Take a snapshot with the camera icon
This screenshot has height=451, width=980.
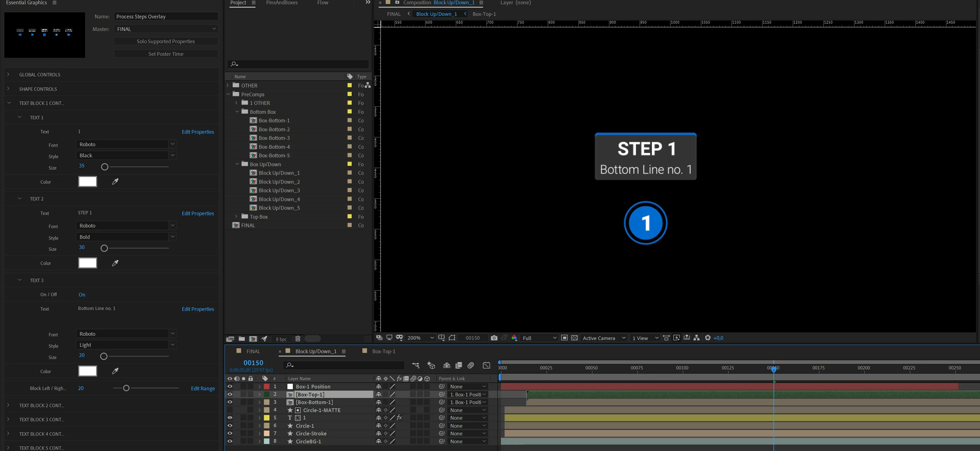point(494,338)
